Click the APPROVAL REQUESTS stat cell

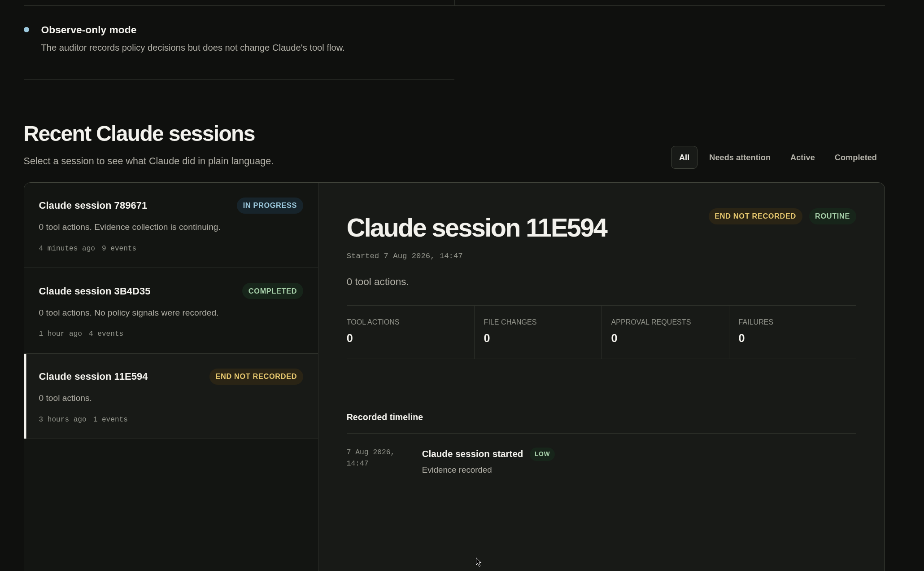click(x=665, y=332)
